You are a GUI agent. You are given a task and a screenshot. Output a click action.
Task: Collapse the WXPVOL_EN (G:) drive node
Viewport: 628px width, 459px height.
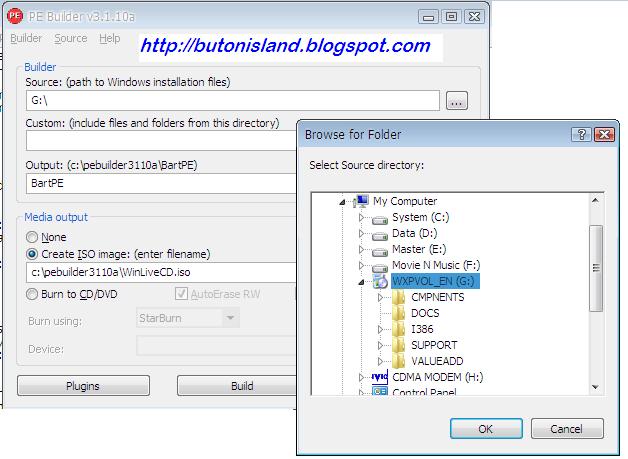(361, 282)
